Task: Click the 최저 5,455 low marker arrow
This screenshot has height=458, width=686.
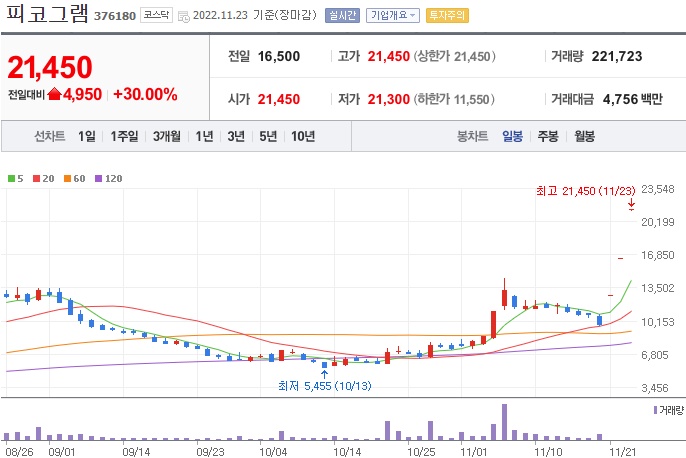Action: [325, 374]
